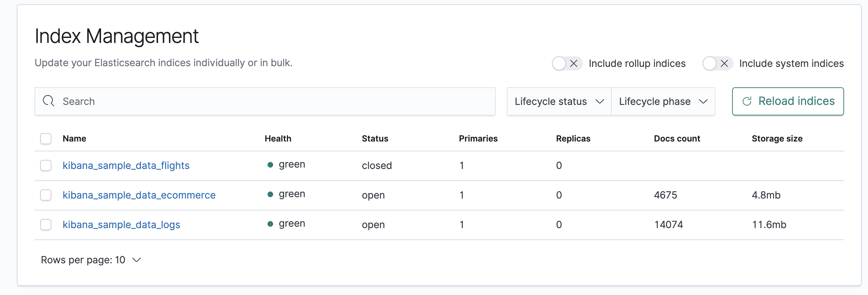The width and height of the screenshot is (868, 295).
Task: Click green health dot for flights index
Action: [270, 165]
